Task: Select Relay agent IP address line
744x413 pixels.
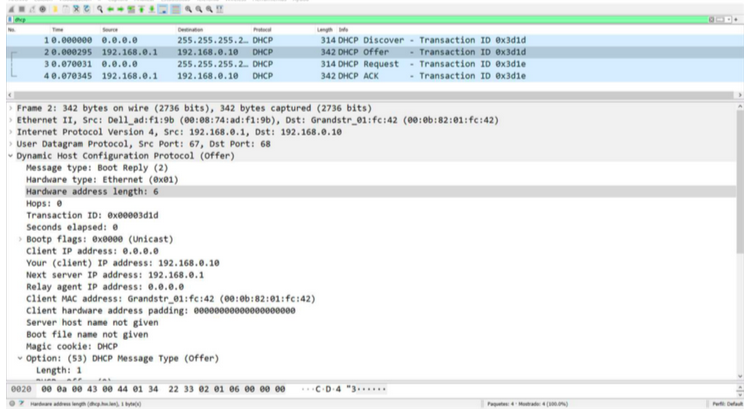Action: tap(105, 287)
